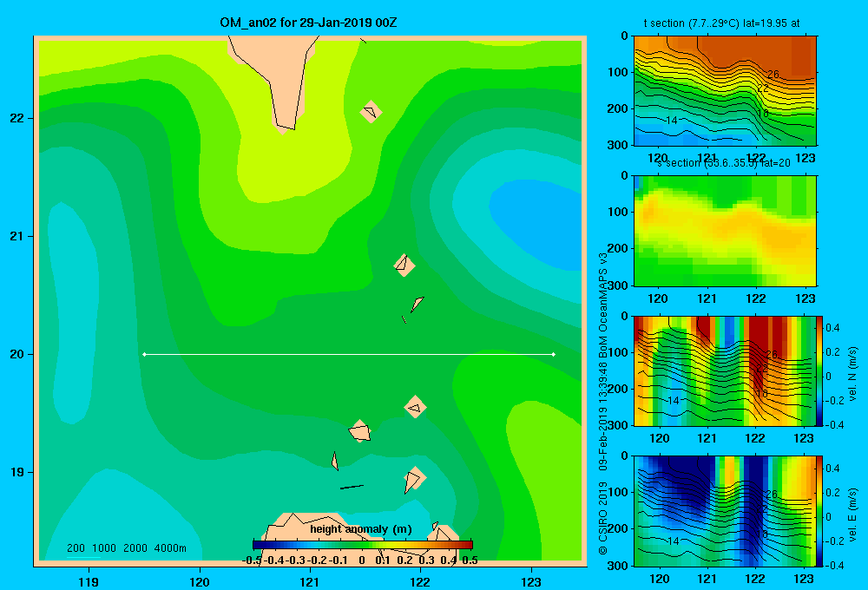
Task: Click the -0.5 label on height anomaly scale
Action: [x=252, y=560]
